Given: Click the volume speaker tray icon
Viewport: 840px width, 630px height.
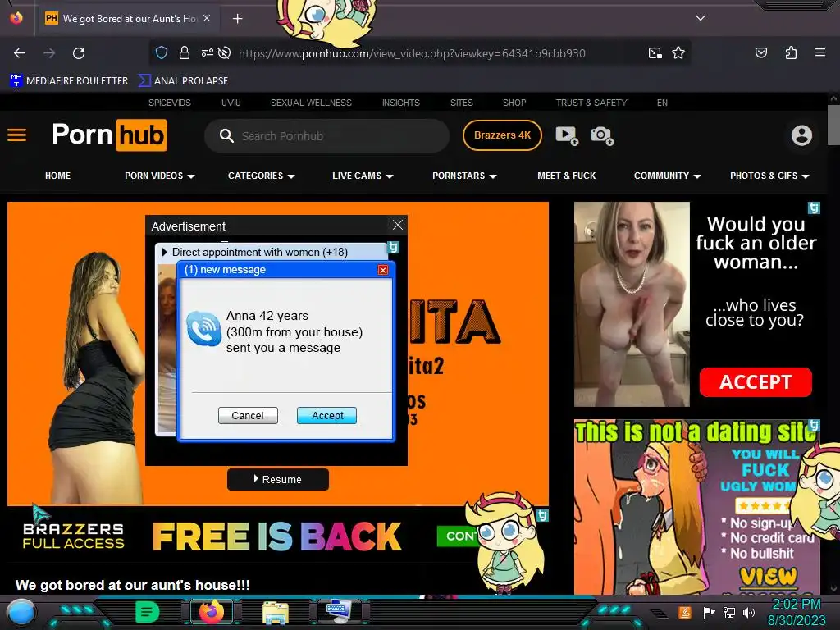Looking at the screenshot, I should pos(748,612).
